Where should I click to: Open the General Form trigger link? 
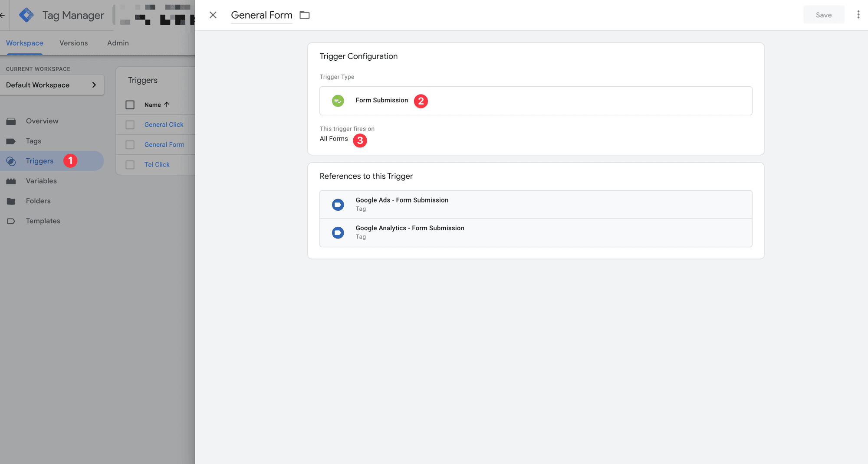pyautogui.click(x=164, y=145)
